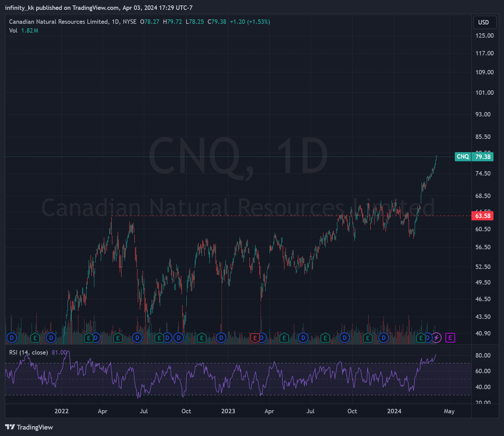Click the 2024 label on the time axis
The image size is (504, 436).
tap(394, 411)
